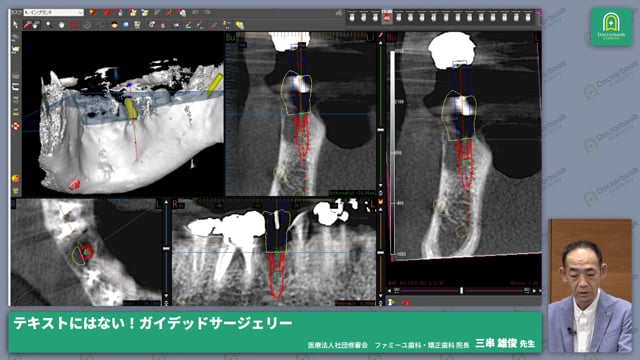
Task: Click the blue sphere rendering icon
Action: coord(126,25)
